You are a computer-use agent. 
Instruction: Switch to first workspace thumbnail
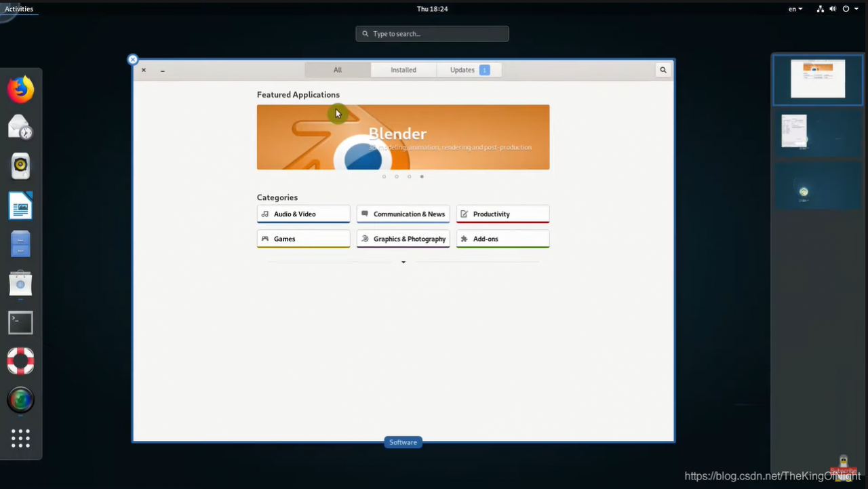click(818, 79)
